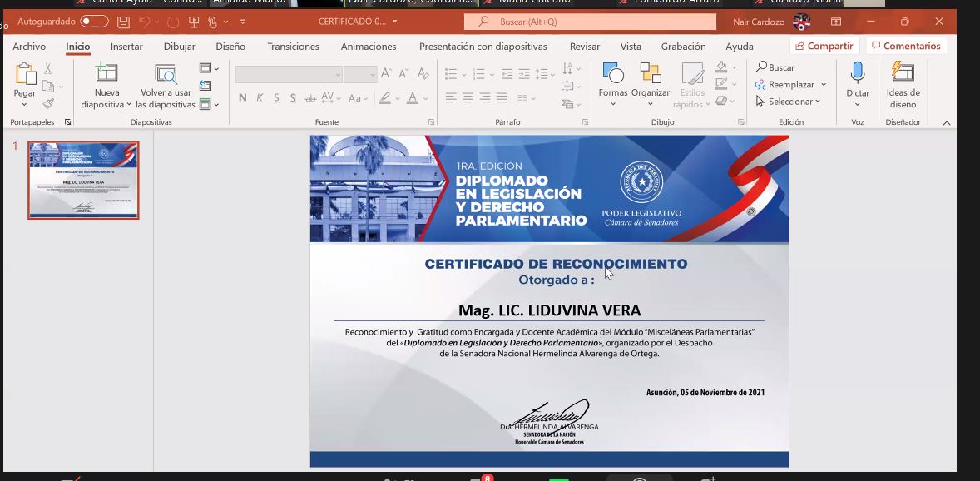Redo the last action
The height and width of the screenshot is (481, 980).
pyautogui.click(x=172, y=22)
